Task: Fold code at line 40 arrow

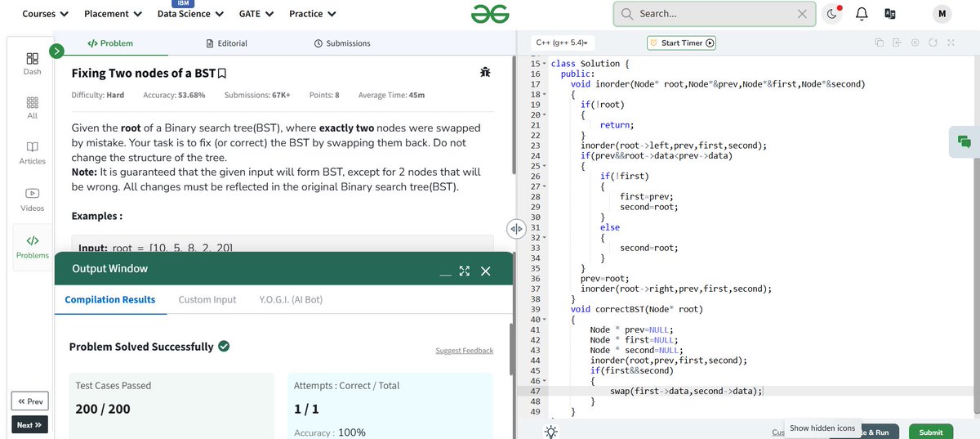Action: click(x=545, y=319)
